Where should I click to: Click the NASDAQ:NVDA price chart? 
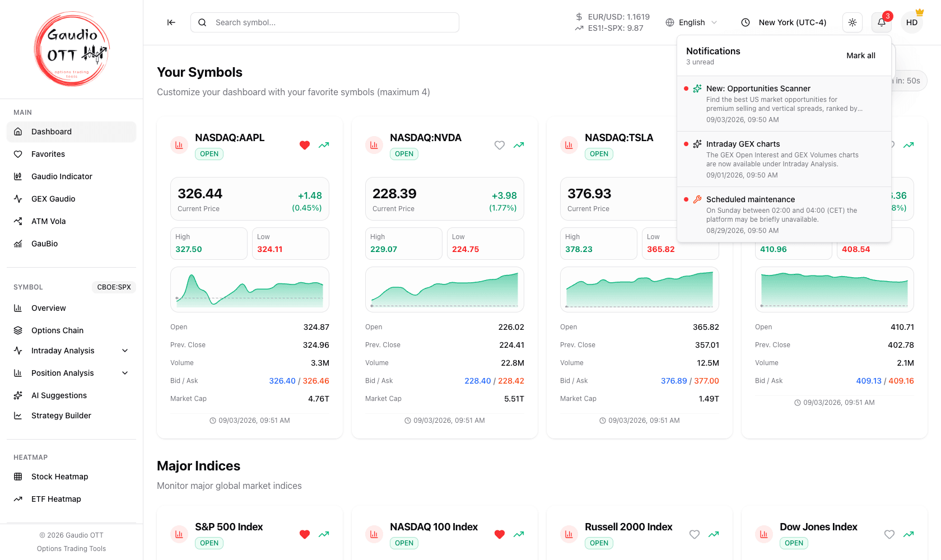coord(445,290)
